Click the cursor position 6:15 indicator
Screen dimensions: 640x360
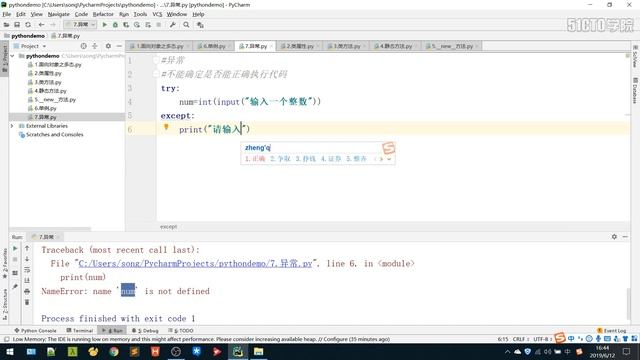coord(503,339)
